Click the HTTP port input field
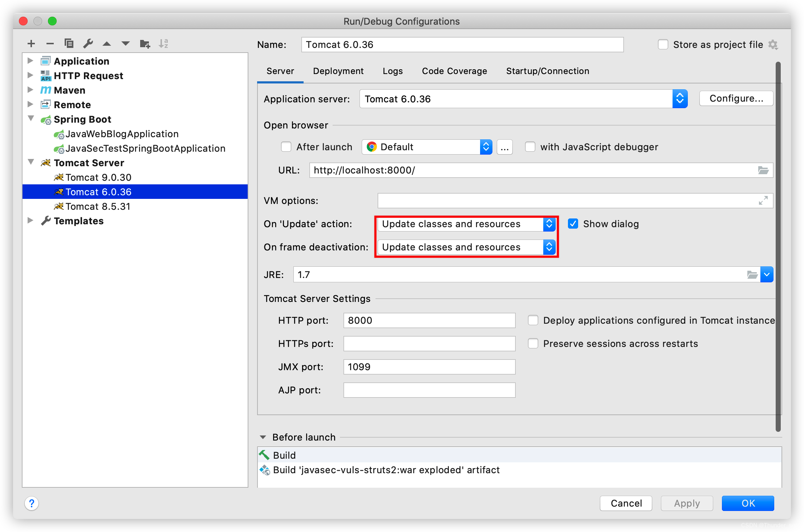Viewport: 804px width, 532px height. tap(429, 320)
